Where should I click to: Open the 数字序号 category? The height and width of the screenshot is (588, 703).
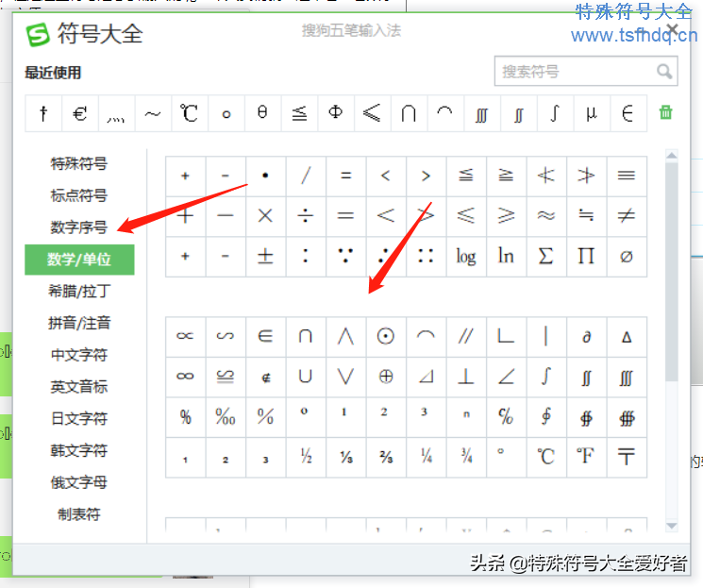coord(79,227)
